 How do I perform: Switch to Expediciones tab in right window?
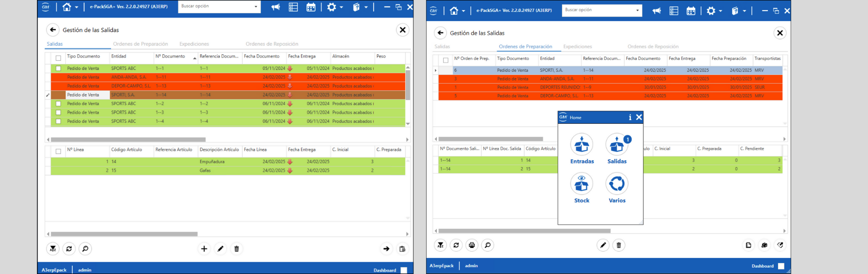[x=577, y=47]
